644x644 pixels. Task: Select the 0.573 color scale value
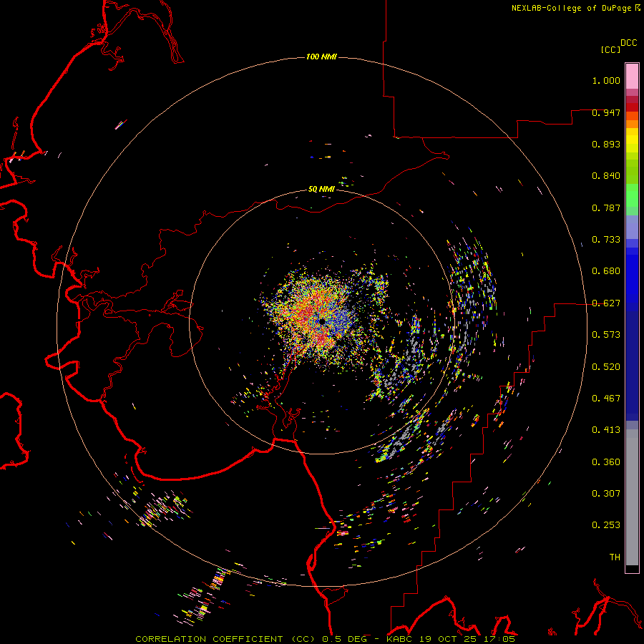[x=606, y=335]
